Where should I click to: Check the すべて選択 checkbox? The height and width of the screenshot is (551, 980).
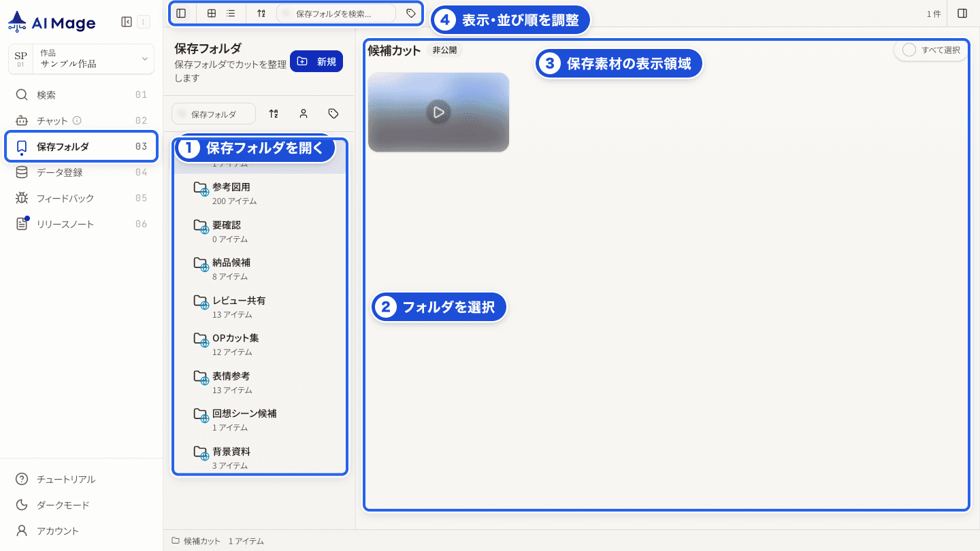point(909,50)
